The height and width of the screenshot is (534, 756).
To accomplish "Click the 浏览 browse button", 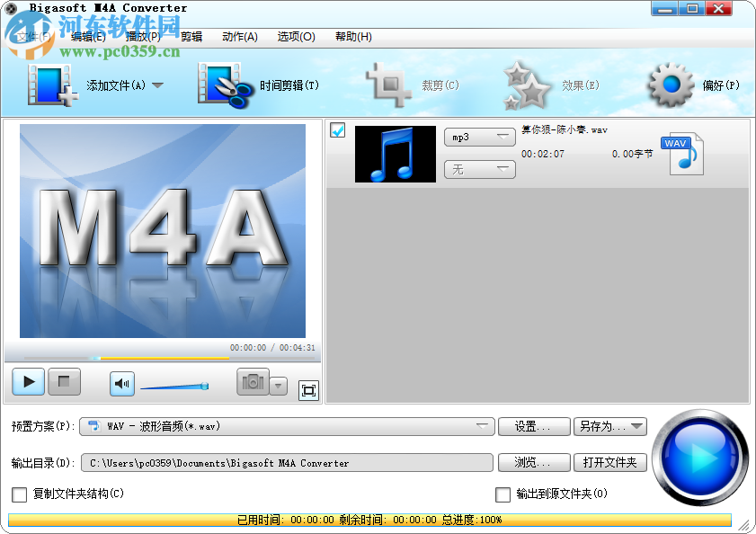I will coord(533,462).
